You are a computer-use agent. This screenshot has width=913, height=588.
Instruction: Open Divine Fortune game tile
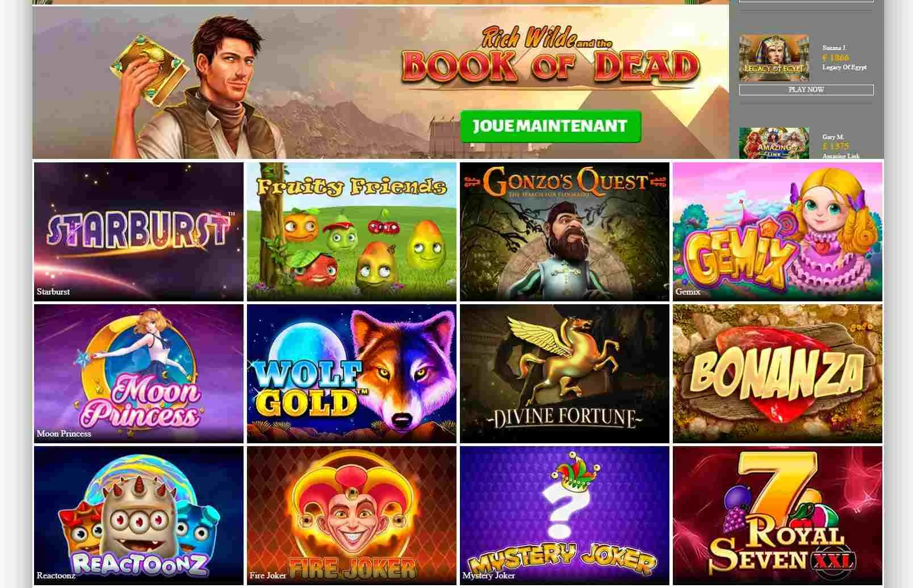click(x=564, y=373)
